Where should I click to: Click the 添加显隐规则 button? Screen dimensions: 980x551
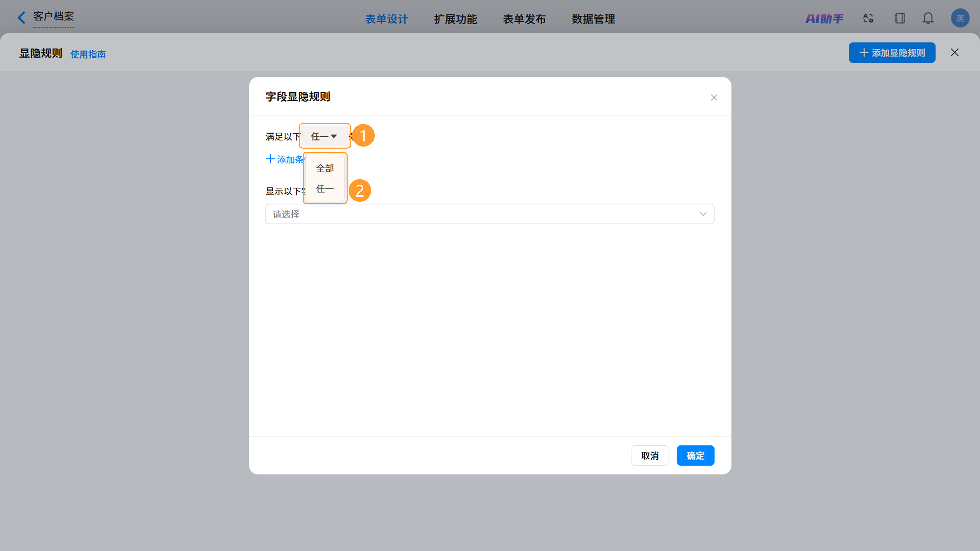pos(892,53)
